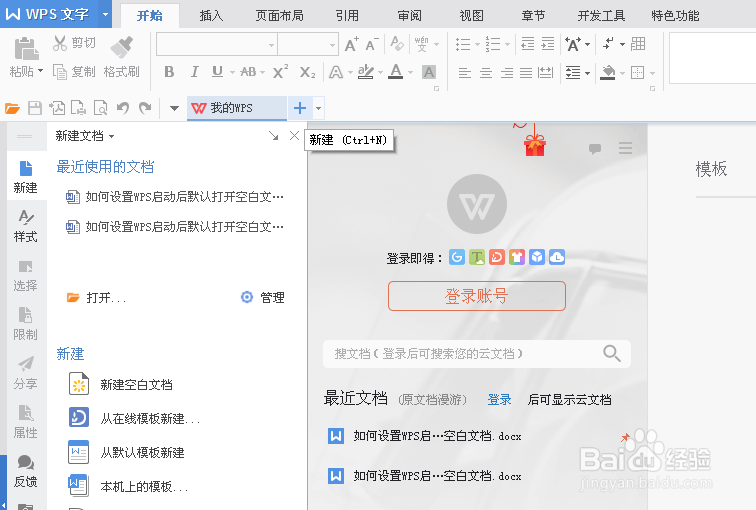Switch to the 页面布局 ribbon tab
Screen dimensions: 756x510
(280, 16)
